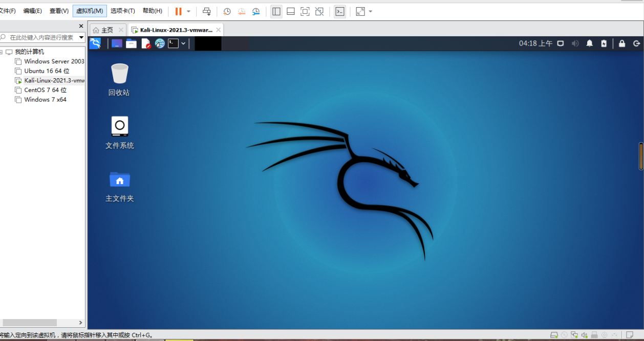Click the message log note icon

click(630, 335)
